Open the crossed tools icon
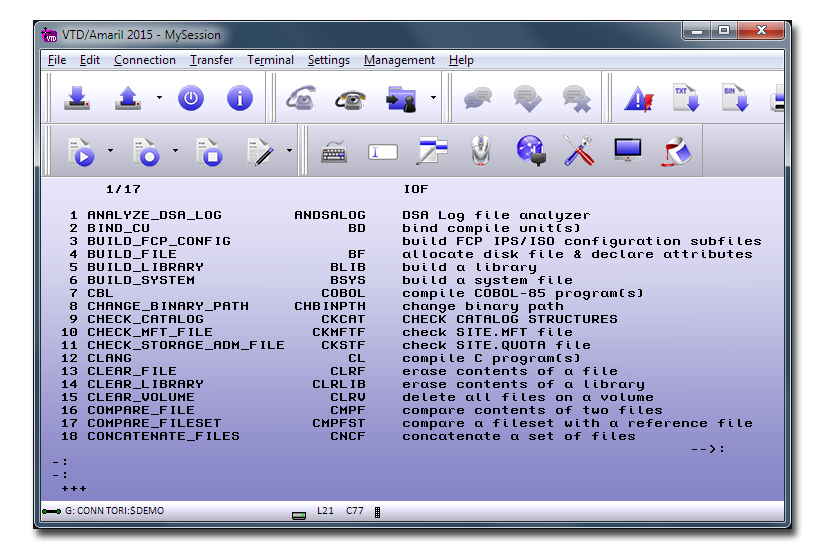 coord(578,152)
